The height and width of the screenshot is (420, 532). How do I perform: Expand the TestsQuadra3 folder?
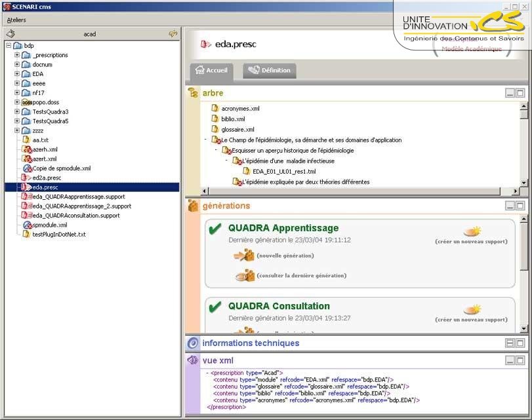(17, 111)
